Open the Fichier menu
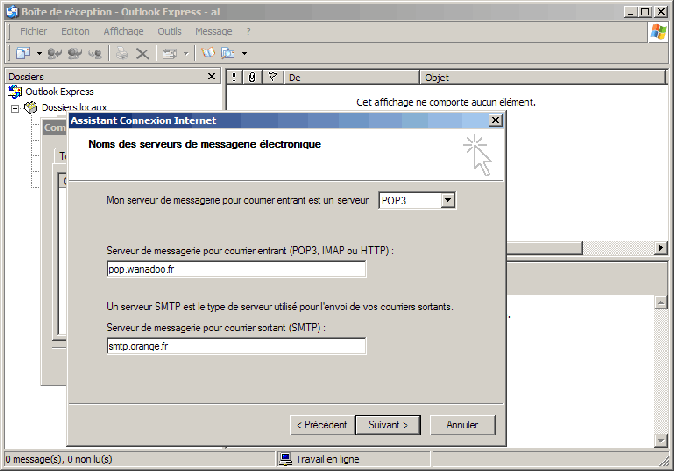Image resolution: width=674 pixels, height=471 pixels. (34, 31)
